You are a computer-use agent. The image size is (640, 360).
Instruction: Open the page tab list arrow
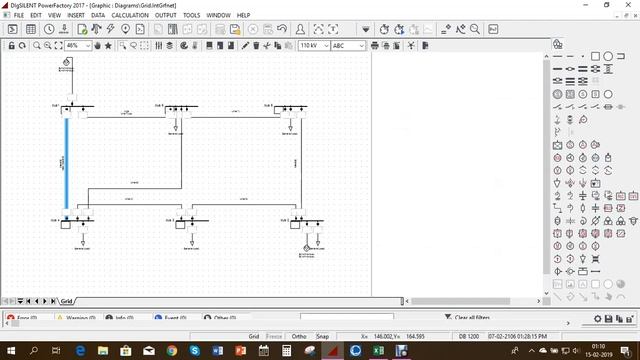[20, 301]
